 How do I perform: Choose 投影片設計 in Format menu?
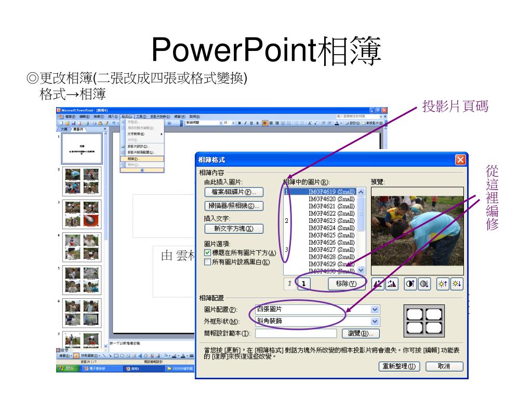(142, 146)
